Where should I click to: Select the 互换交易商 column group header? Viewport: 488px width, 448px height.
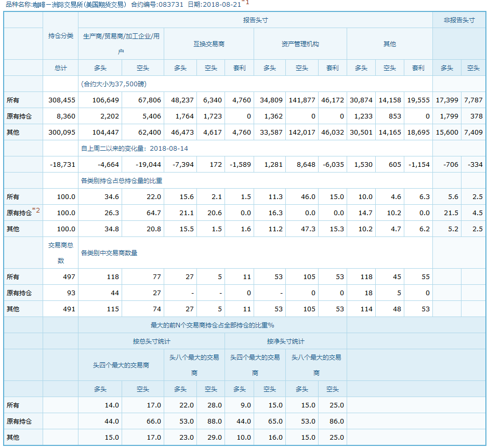tap(208, 44)
